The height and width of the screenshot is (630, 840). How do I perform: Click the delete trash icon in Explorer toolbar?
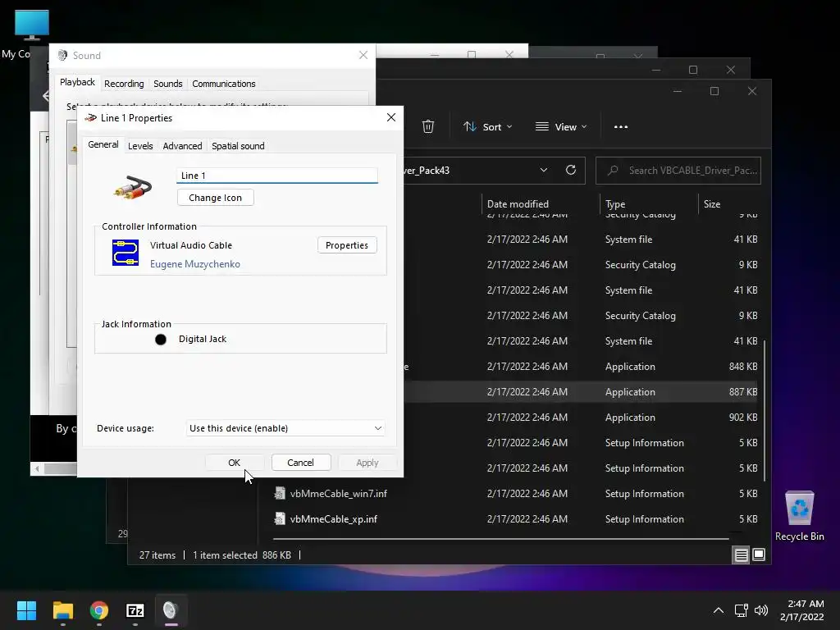tap(427, 126)
